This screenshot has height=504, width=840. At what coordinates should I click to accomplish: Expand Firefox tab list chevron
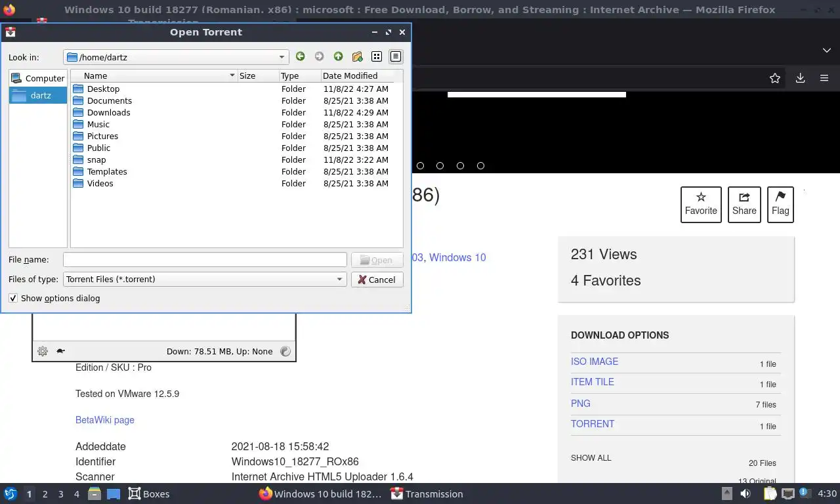click(827, 51)
